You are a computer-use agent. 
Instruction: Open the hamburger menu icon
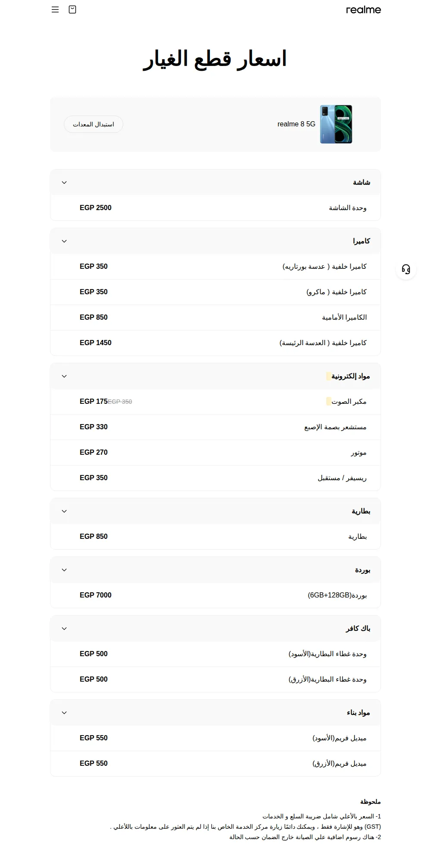click(x=55, y=9)
